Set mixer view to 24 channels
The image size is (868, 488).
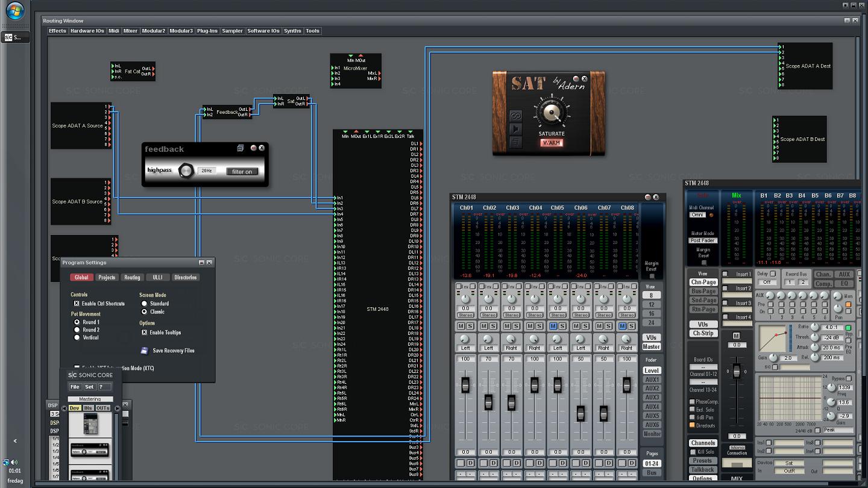point(652,323)
